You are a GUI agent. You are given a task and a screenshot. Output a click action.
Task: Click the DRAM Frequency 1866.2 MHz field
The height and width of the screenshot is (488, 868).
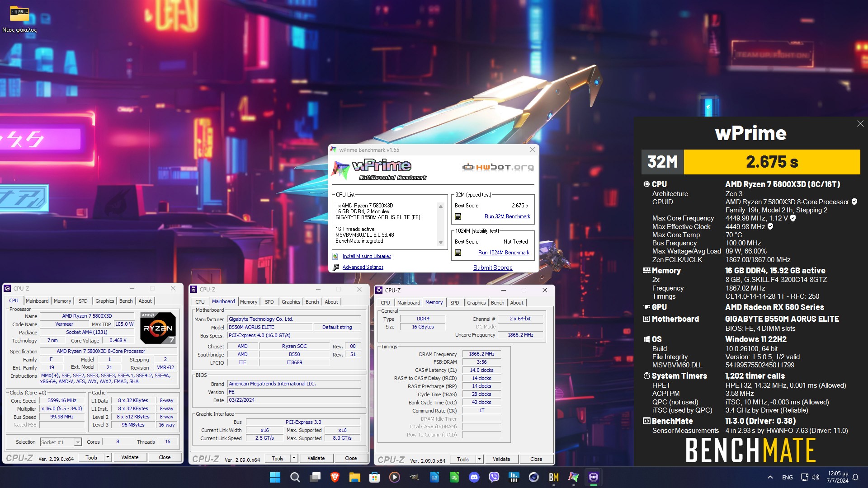coord(481,354)
